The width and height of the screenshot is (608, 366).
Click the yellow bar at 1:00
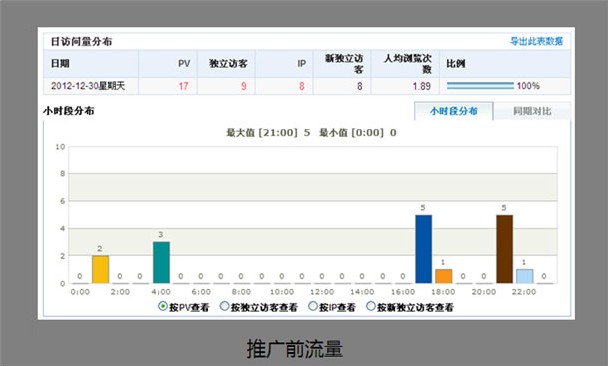(x=100, y=269)
